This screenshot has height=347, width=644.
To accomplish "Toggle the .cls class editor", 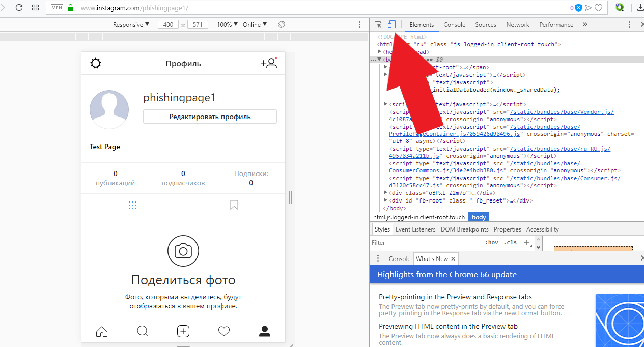I will [510, 243].
